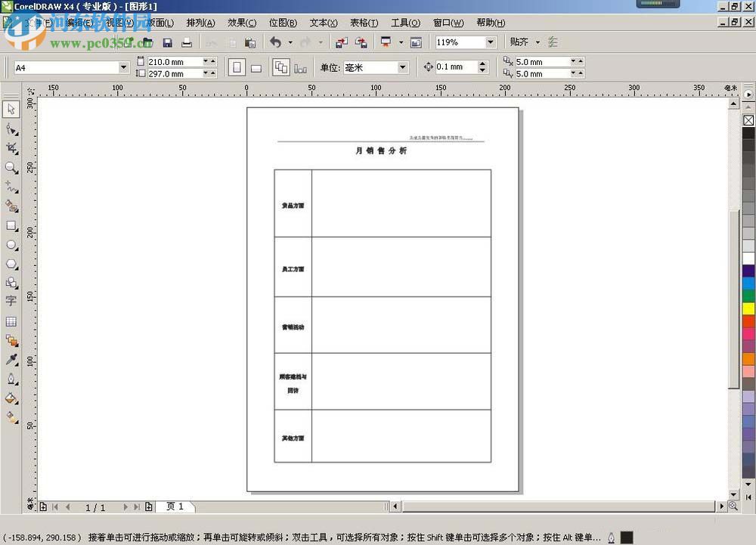This screenshot has height=545, width=756.
Task: Open the Table tool
Action: (x=11, y=320)
